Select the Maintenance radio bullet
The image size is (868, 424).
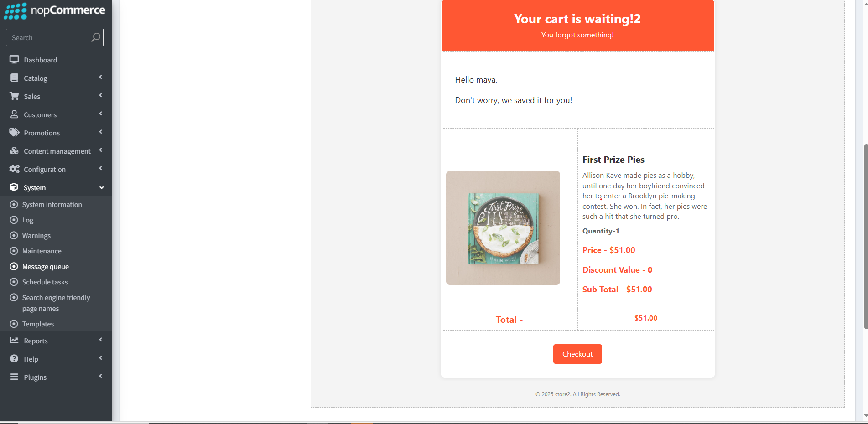[x=14, y=251]
